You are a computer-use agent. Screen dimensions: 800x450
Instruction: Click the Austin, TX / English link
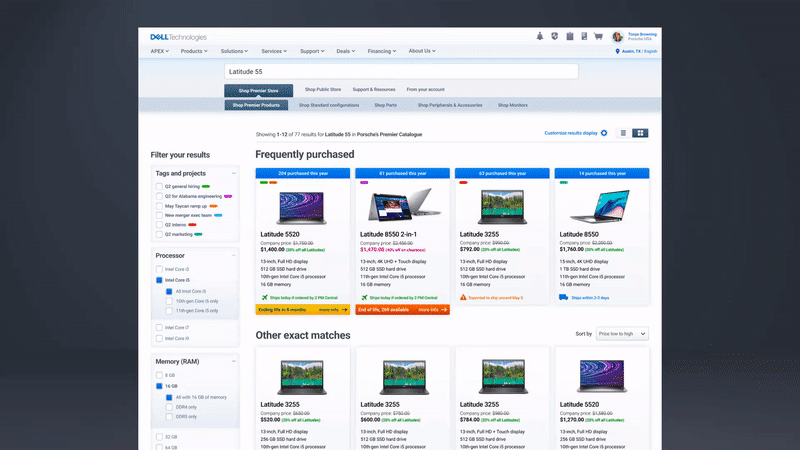tap(639, 52)
